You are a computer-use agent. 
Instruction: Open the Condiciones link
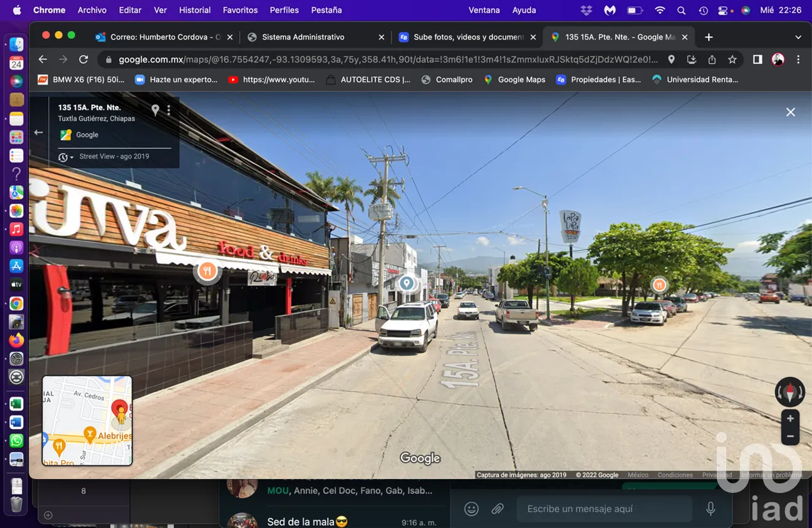point(675,475)
